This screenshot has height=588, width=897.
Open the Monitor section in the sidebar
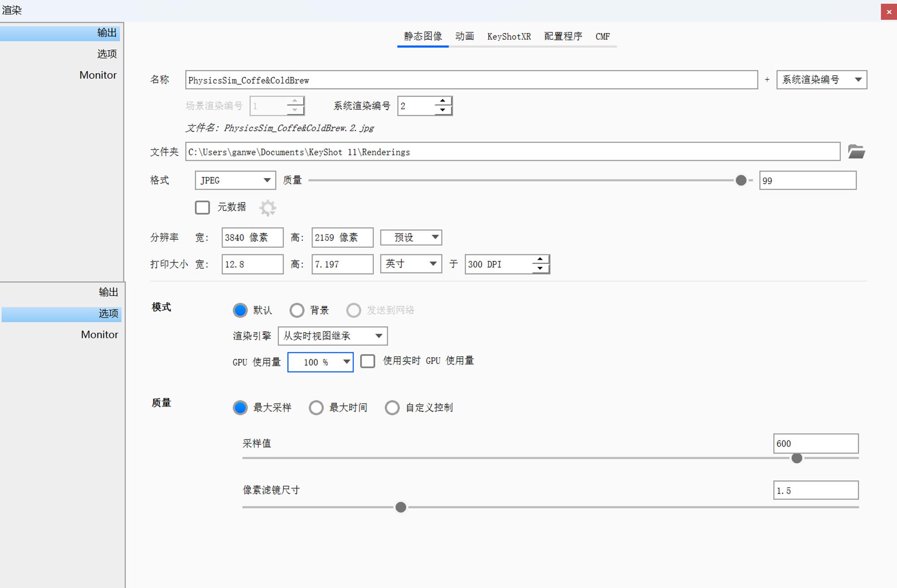point(98,75)
